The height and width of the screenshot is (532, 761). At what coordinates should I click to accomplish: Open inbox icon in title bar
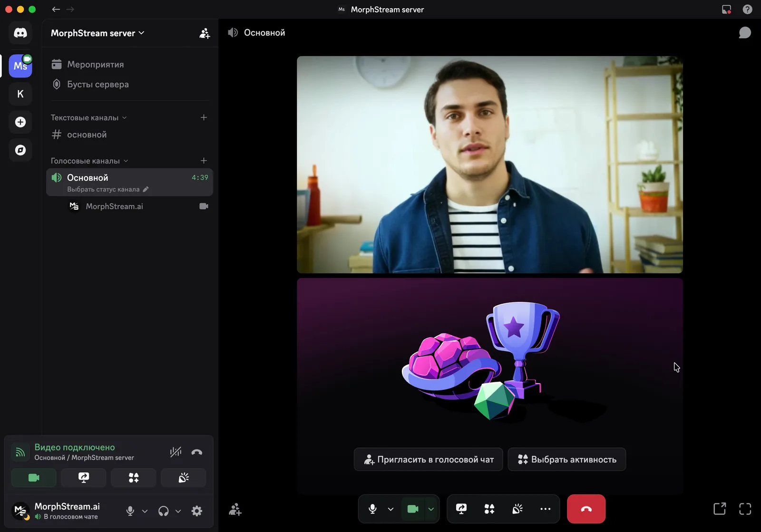coord(726,10)
